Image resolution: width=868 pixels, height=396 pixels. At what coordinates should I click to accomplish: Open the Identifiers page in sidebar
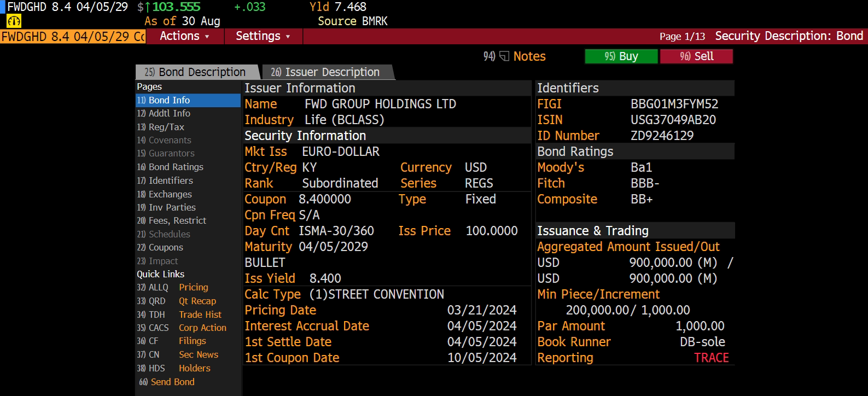point(188,180)
